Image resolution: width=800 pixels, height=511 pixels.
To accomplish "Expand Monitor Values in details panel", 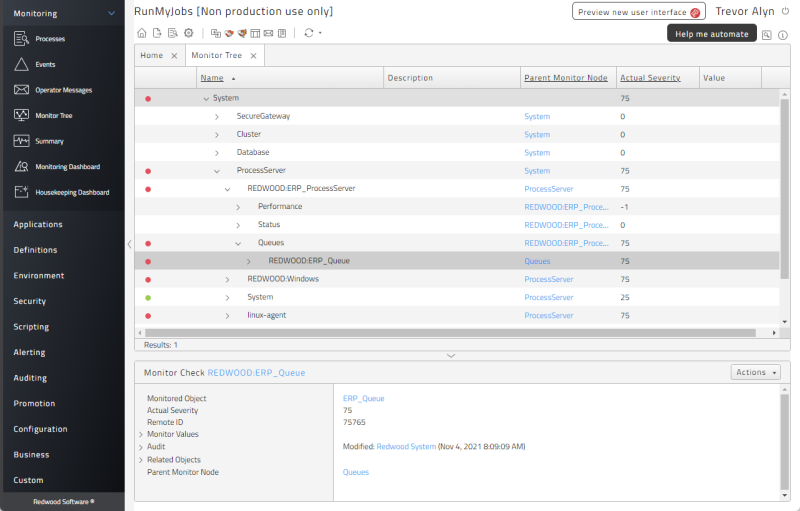I will (x=141, y=435).
